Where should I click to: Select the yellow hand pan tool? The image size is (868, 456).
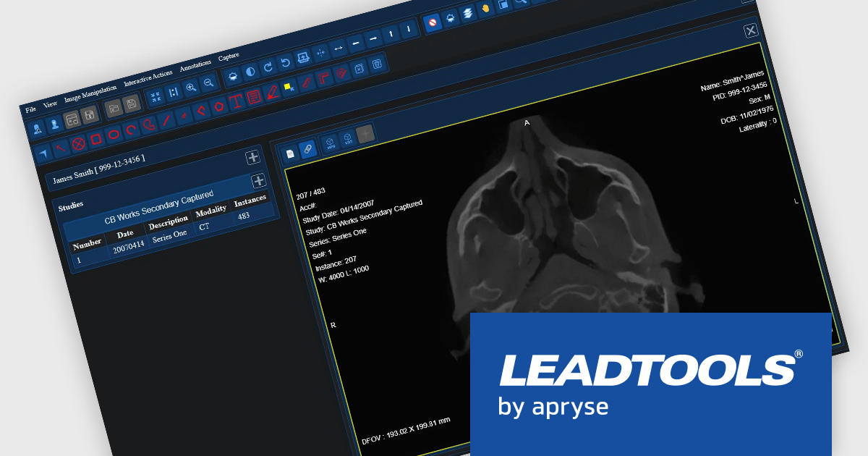point(485,9)
